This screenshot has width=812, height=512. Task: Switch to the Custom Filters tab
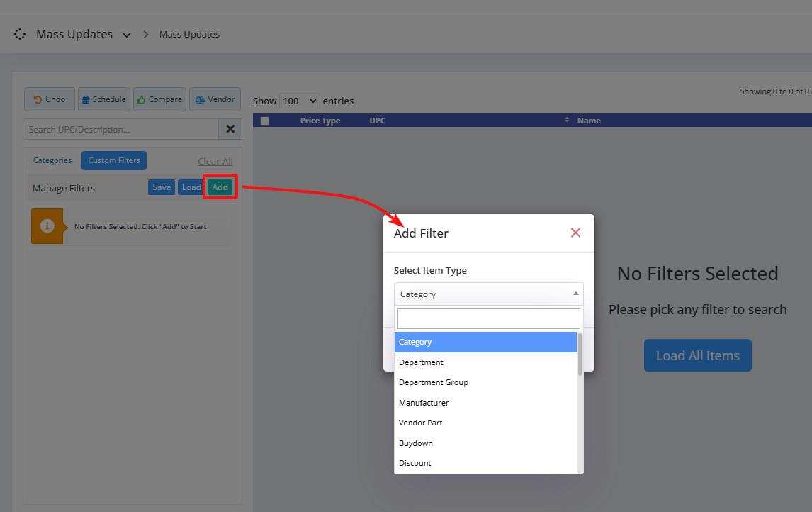(114, 160)
